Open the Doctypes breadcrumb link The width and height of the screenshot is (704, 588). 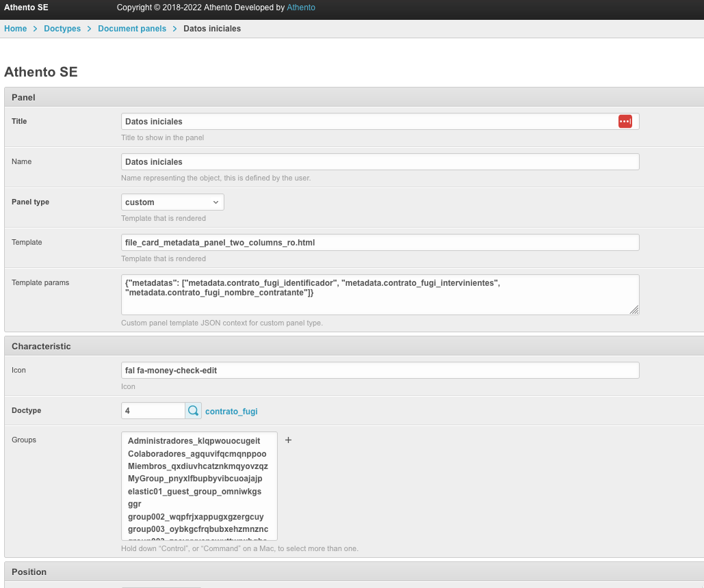point(62,29)
